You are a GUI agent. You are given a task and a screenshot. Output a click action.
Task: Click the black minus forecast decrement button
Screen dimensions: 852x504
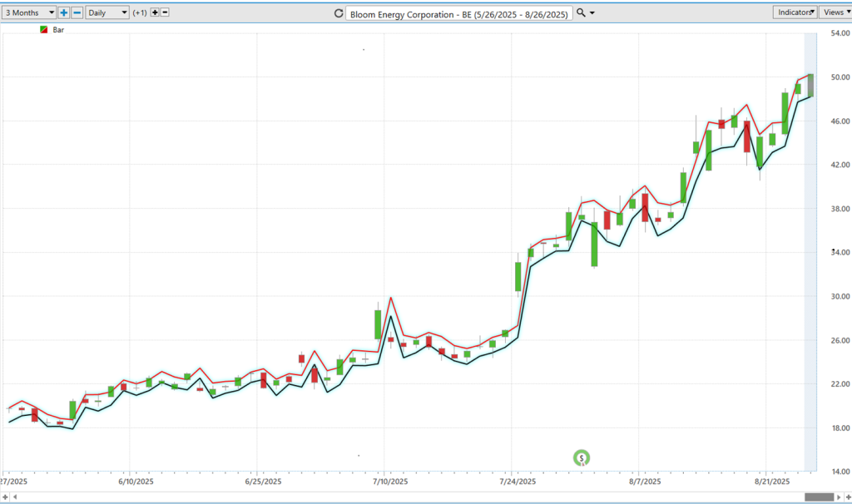coord(165,12)
